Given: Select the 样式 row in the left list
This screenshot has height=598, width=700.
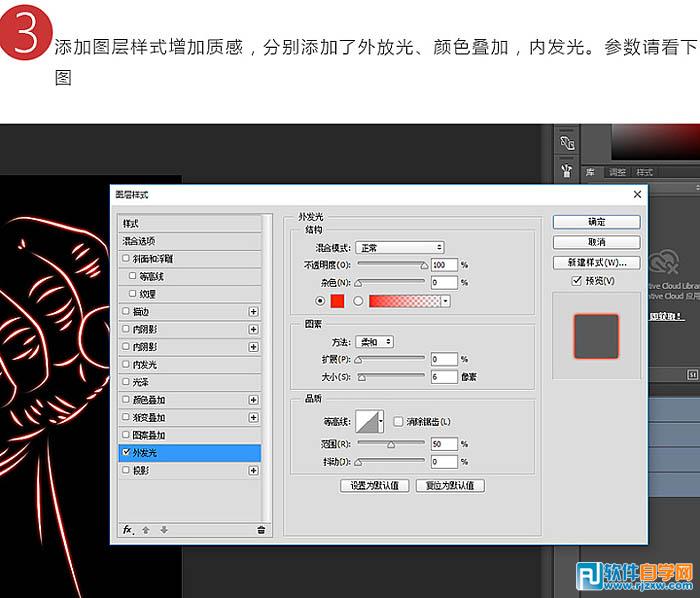Looking at the screenshot, I should 190,223.
